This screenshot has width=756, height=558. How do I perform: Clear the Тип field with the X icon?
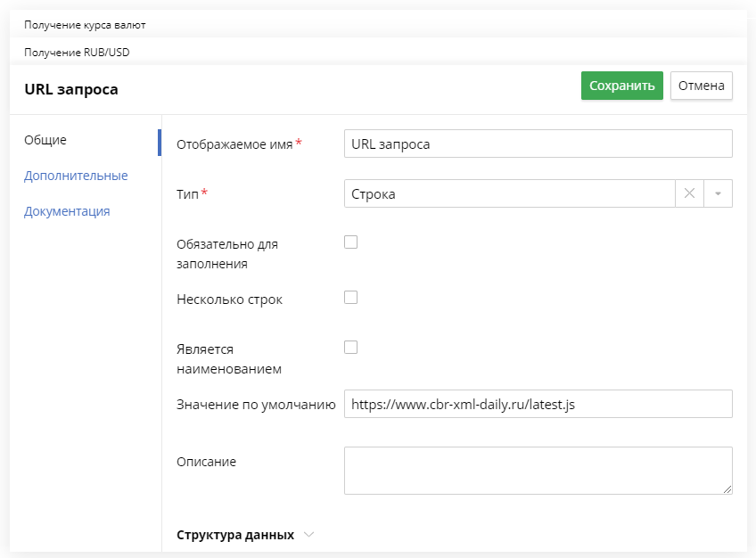(689, 193)
